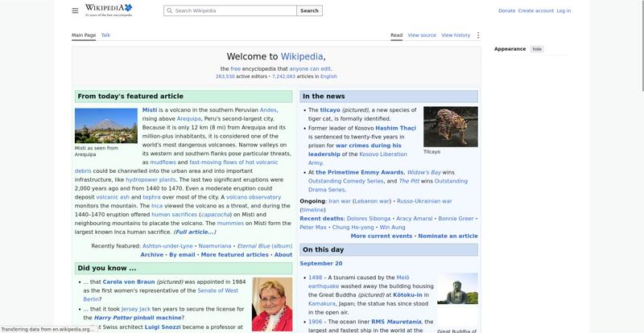This screenshot has height=333, width=644.
Task: Open the hydropower plants link
Action: tap(151, 180)
